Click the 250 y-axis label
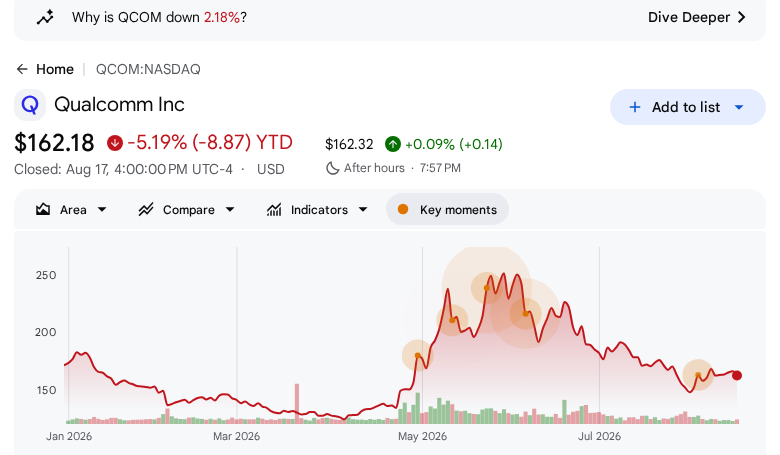 click(x=46, y=275)
